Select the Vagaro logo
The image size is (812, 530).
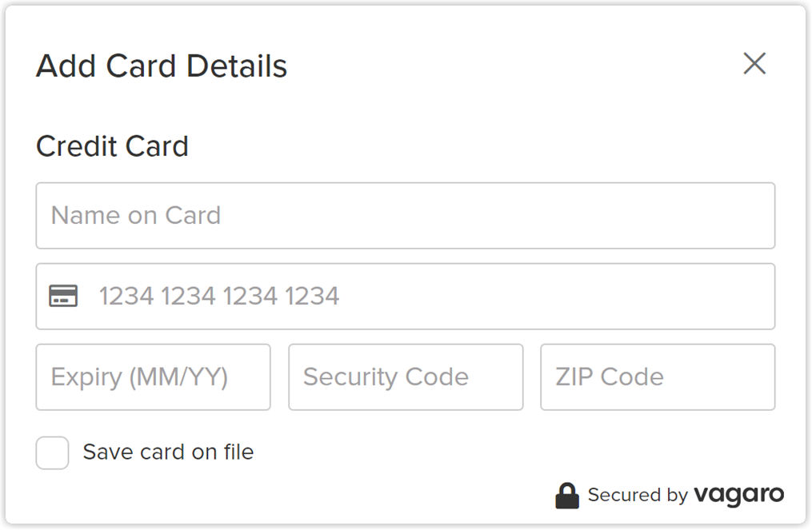pos(738,495)
